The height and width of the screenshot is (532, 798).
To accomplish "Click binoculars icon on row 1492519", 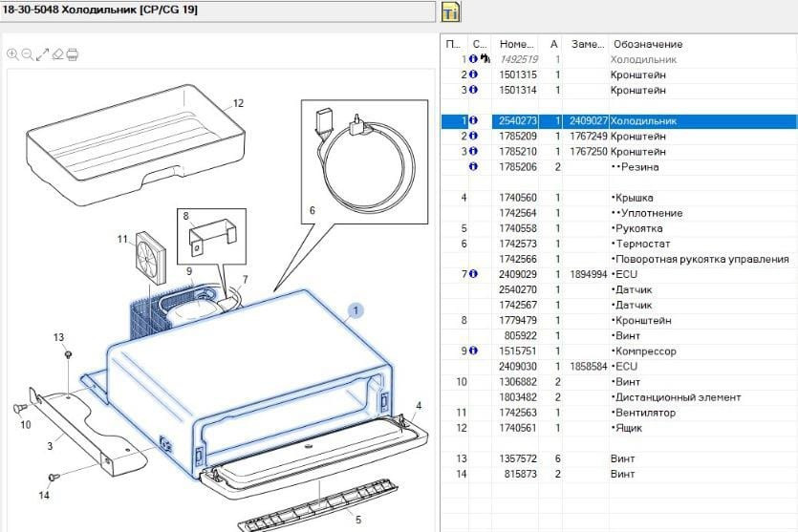I will (x=485, y=59).
